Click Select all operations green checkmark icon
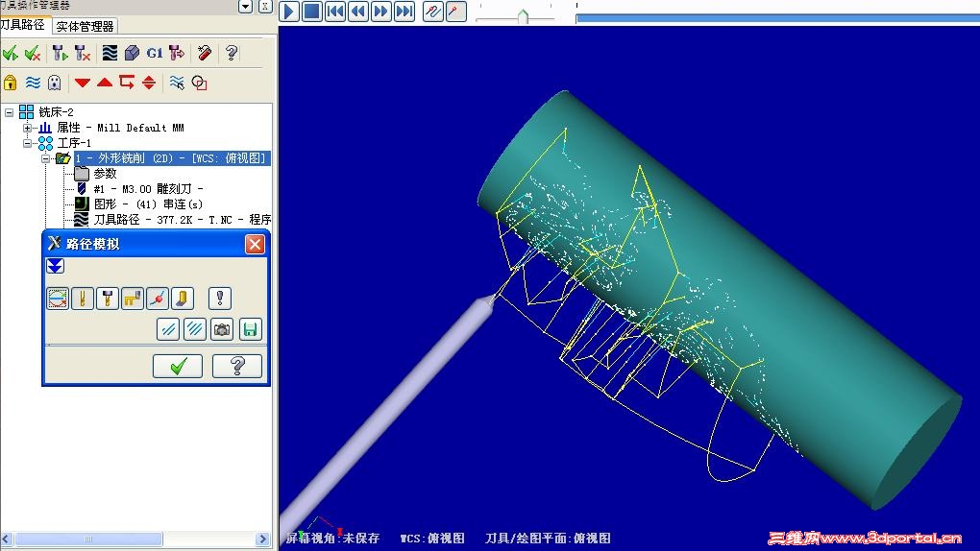The height and width of the screenshot is (551, 980). (10, 53)
